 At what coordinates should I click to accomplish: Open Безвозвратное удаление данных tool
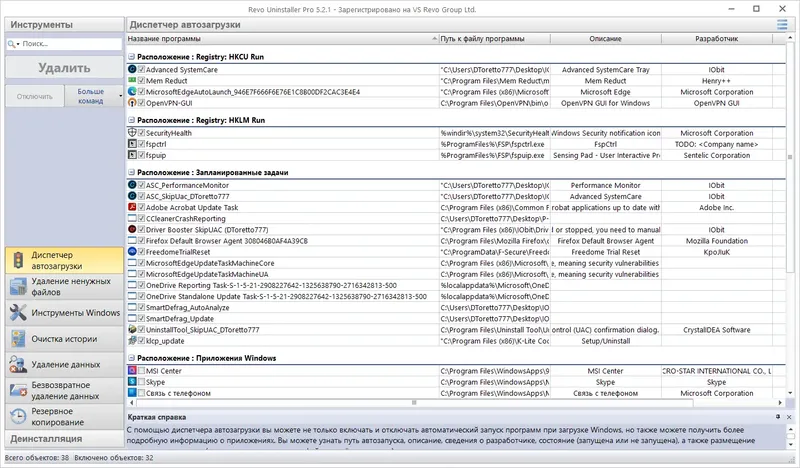64,390
